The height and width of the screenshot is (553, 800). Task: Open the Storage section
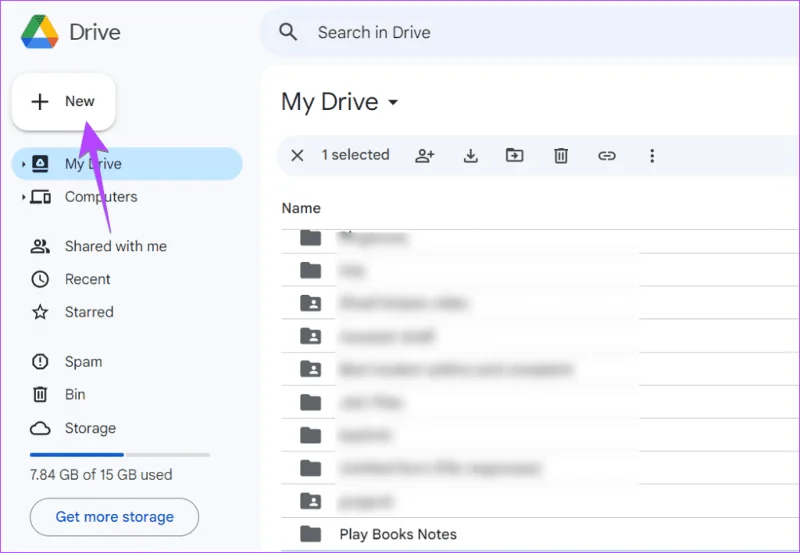[x=90, y=428]
